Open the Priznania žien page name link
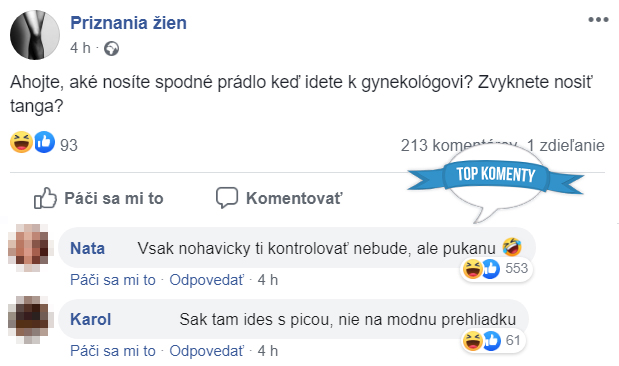The height and width of the screenshot is (366, 619). click(128, 23)
